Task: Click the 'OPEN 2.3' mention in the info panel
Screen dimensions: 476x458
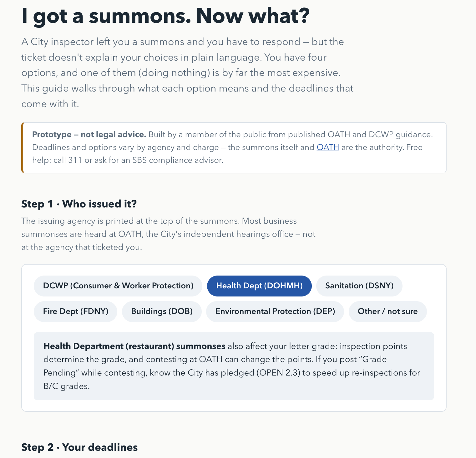Action: [x=278, y=373]
